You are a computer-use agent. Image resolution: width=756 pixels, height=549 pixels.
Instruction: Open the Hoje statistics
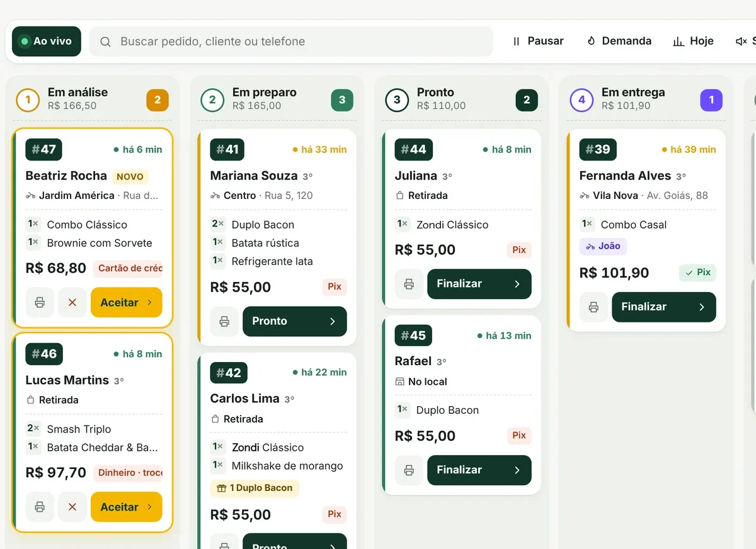[x=693, y=41]
